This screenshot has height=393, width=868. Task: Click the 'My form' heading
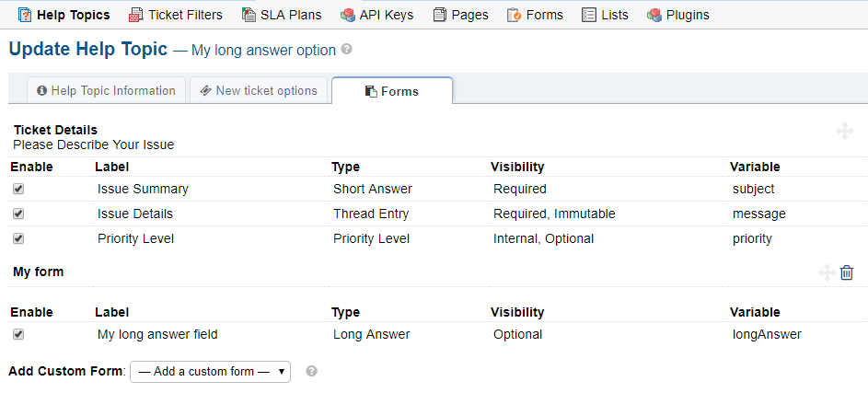(x=38, y=272)
